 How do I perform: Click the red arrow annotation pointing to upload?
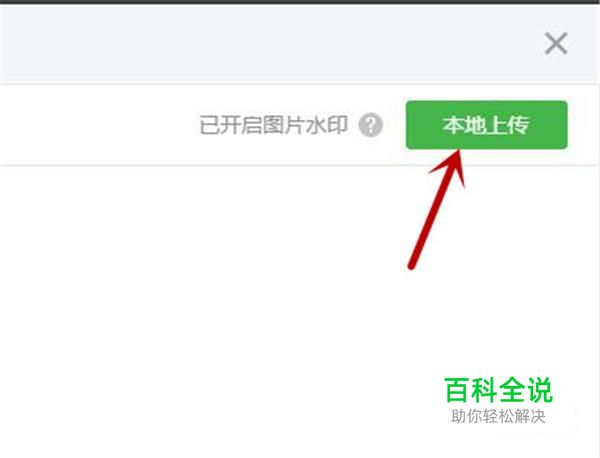pyautogui.click(x=437, y=209)
